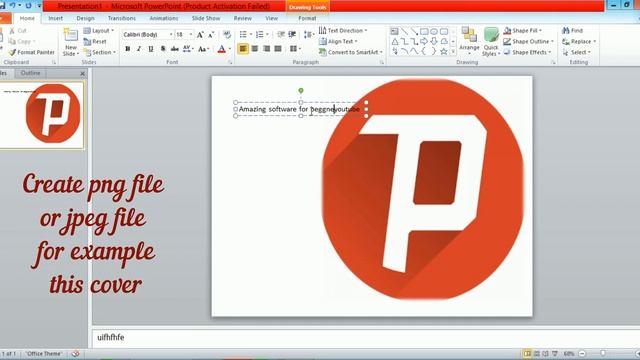640x360 pixels.
Task: Toggle Normal view in status bar
Action: tap(527, 353)
